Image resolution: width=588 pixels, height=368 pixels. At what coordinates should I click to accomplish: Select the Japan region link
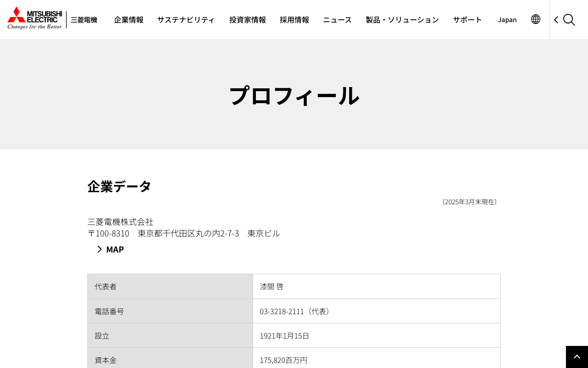coord(507,20)
